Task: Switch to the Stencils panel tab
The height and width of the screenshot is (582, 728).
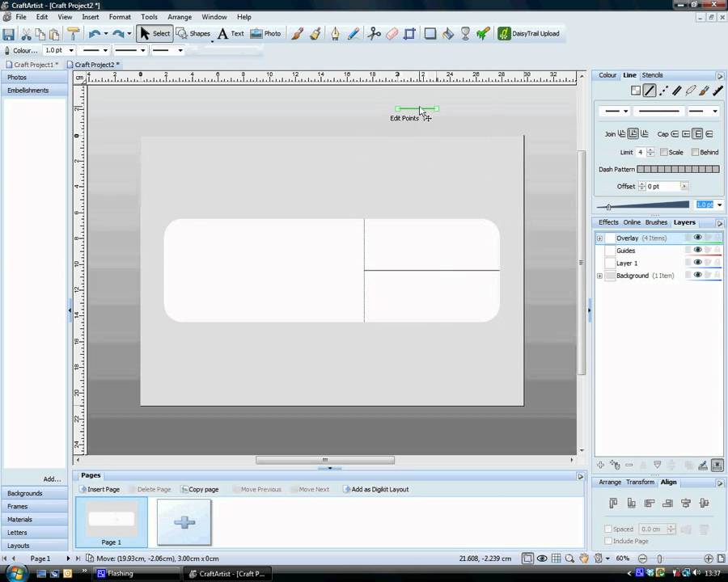Action: (x=652, y=75)
